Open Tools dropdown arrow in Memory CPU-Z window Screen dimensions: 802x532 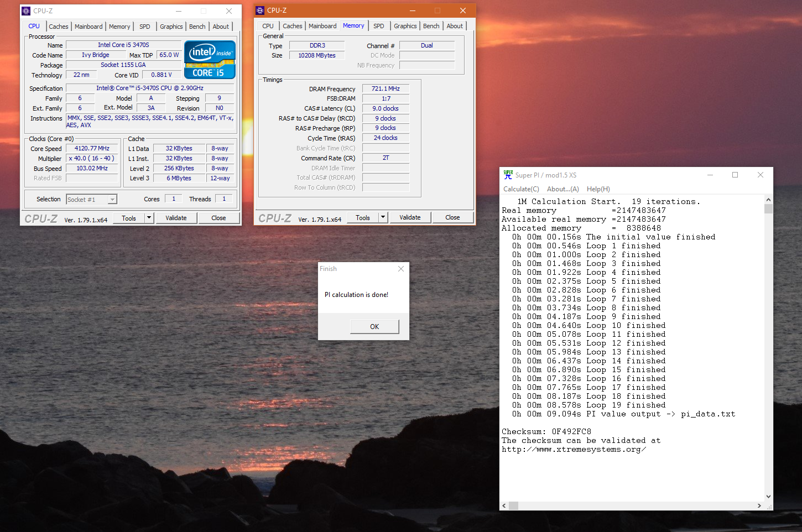pos(383,217)
